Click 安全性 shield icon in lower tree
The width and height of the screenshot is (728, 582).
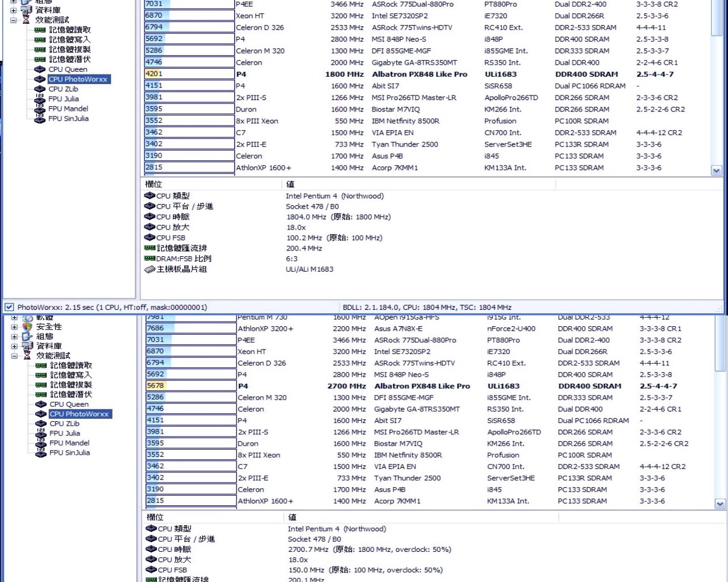[27, 327]
